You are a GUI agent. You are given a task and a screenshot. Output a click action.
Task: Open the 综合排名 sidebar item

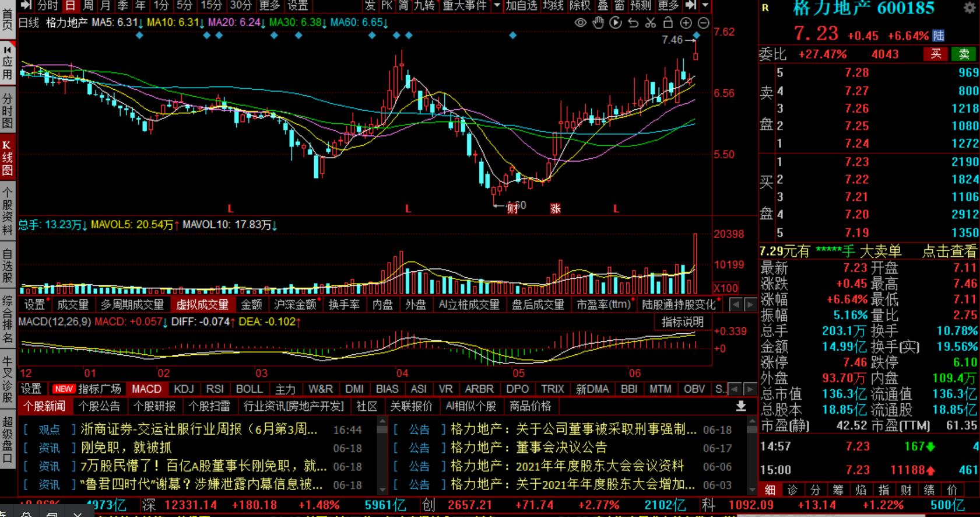8,320
